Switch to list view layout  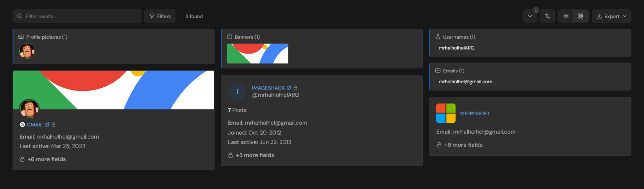(x=566, y=16)
